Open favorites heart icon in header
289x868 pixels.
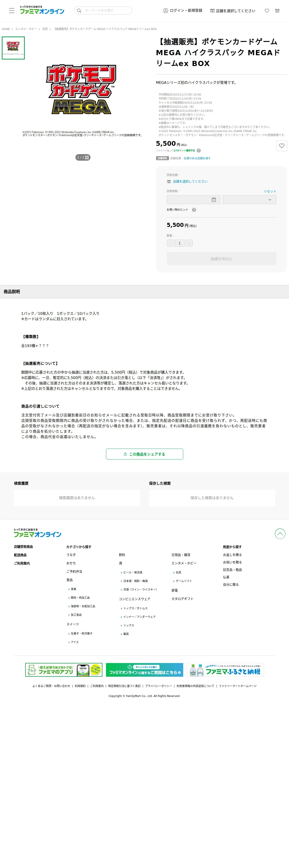click(x=267, y=11)
